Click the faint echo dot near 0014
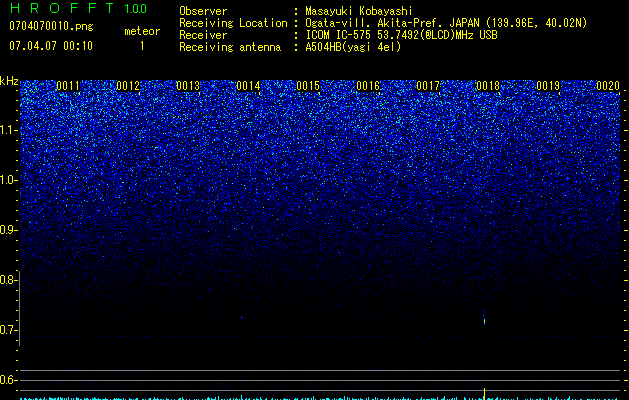Viewport: 629px width, 400px height. 241,317
